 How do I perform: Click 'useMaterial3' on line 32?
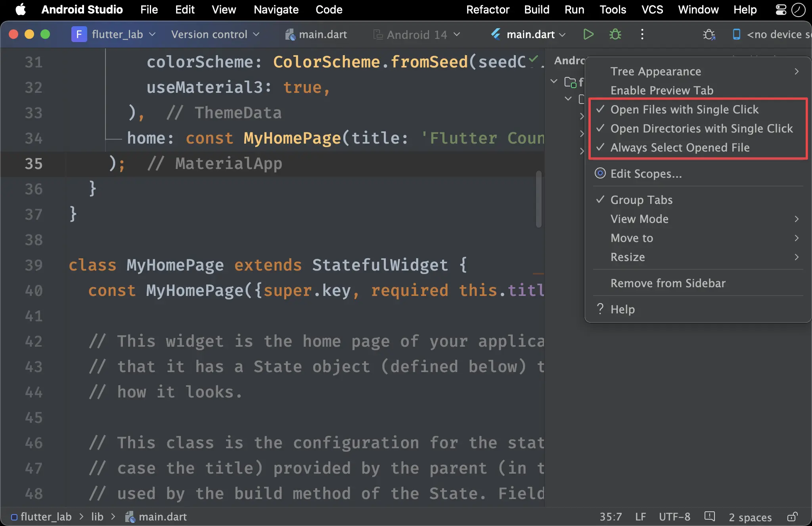pos(205,87)
